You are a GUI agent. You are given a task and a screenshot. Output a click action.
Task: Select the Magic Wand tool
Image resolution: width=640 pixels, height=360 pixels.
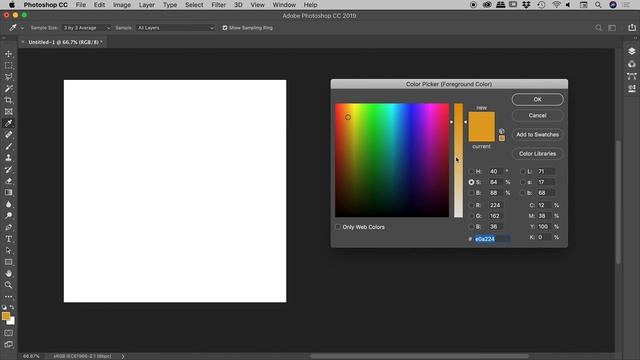[x=9, y=89]
